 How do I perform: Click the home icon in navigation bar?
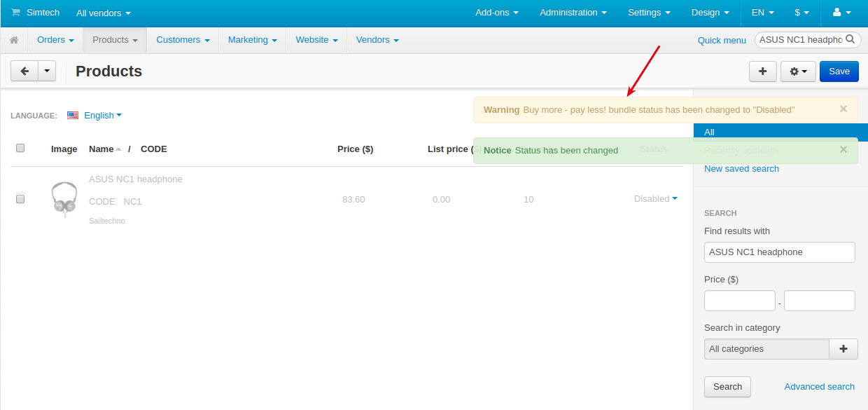click(x=14, y=41)
